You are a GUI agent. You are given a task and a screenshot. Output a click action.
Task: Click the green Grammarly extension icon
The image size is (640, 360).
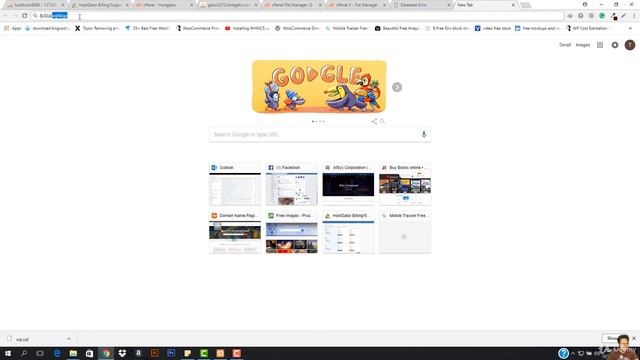tap(602, 16)
